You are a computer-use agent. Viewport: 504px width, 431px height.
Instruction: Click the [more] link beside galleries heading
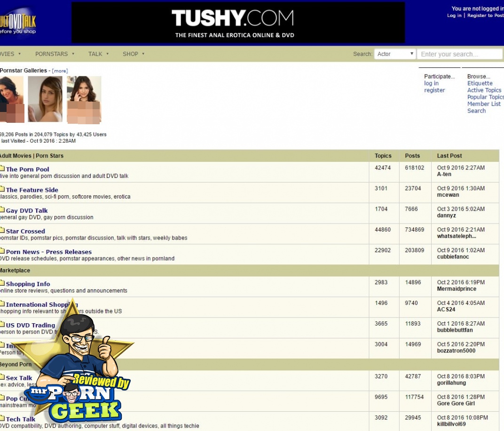[x=60, y=71]
